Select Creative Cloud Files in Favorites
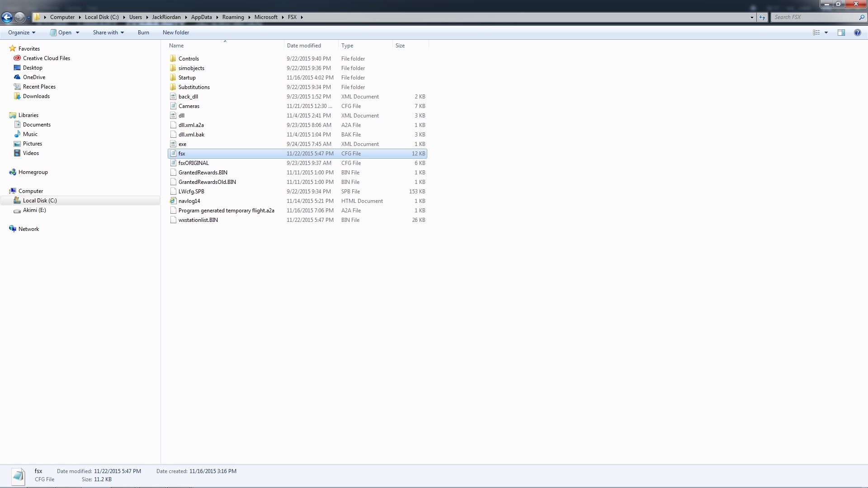868x488 pixels. 46,58
